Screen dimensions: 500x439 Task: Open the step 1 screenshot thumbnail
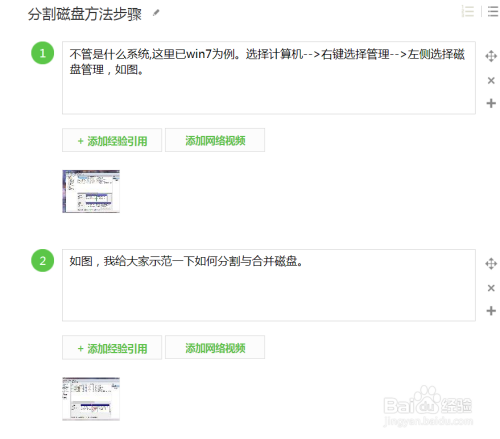(x=91, y=191)
